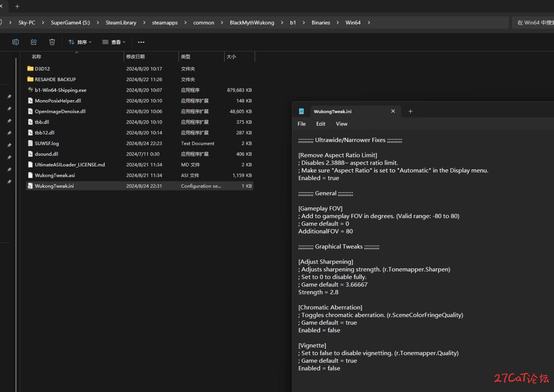This screenshot has height=392, width=554.
Task: Expand chevron after Win64 breadcrumb
Action: pyautogui.click(x=369, y=23)
